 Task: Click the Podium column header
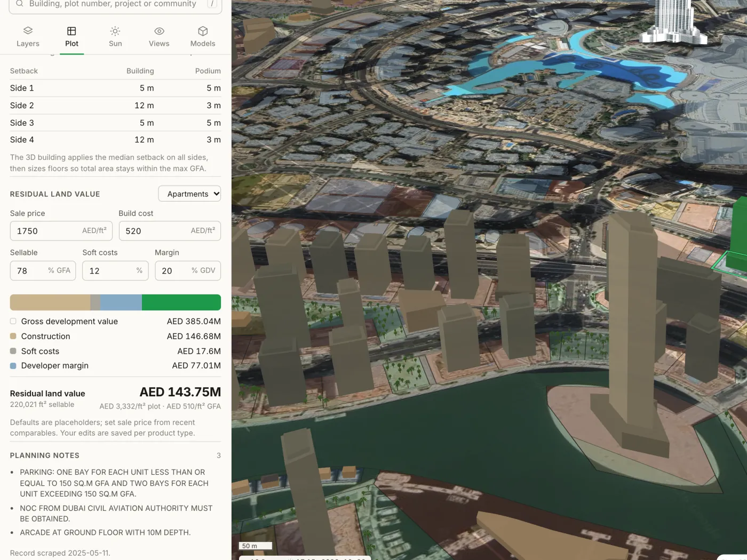[x=208, y=71]
